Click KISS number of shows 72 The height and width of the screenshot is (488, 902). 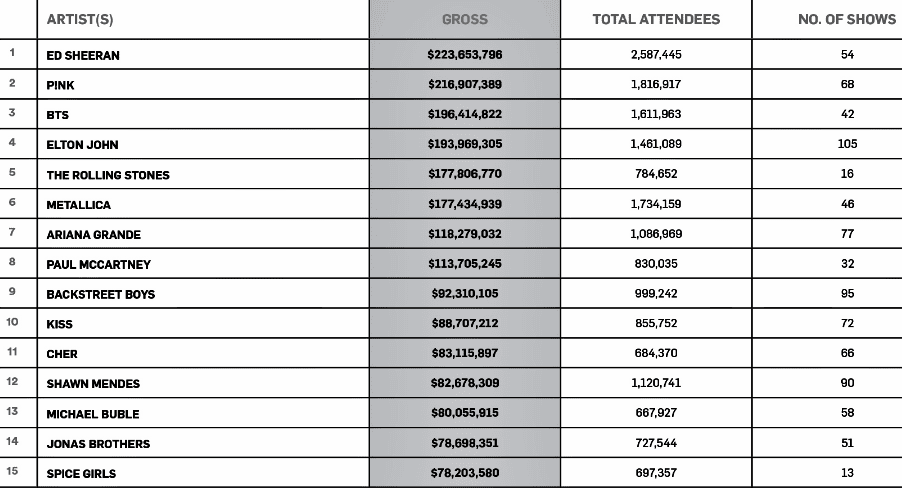847,324
